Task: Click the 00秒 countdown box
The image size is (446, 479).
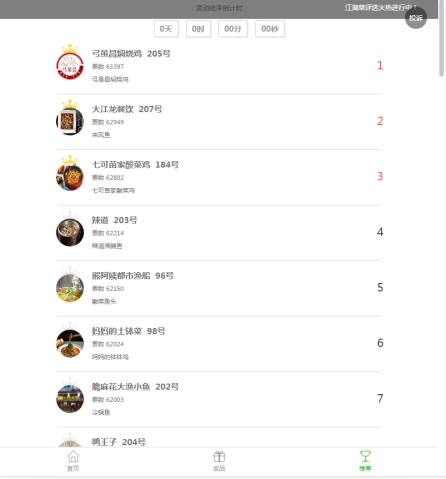Action: (270, 29)
